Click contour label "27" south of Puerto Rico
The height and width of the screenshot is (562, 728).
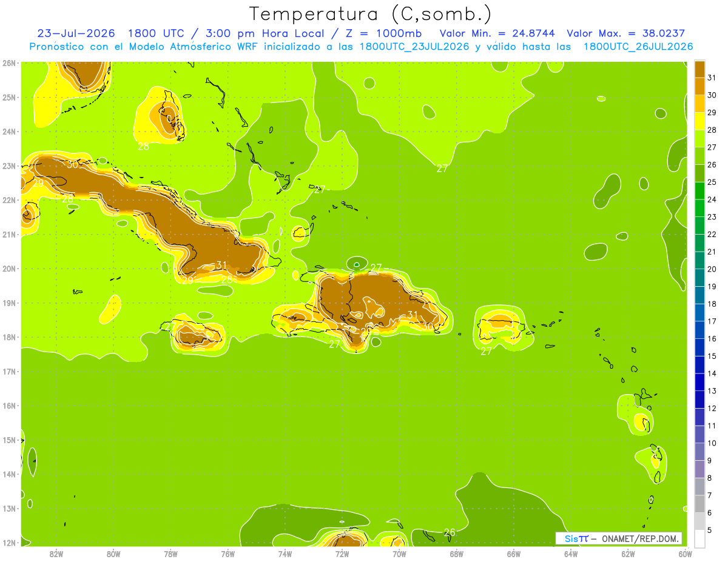coord(486,351)
